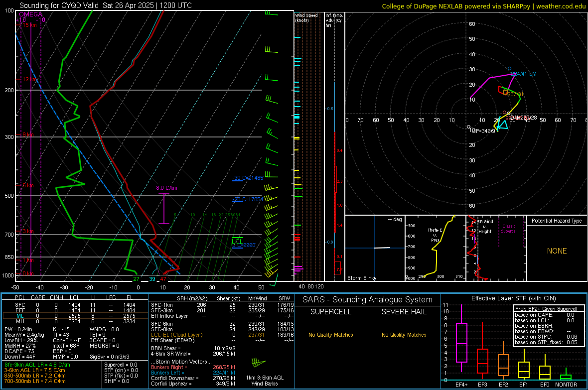Viewport: 588px width, 390px height.
Task: Click the 'maxT = 68F' value
Action: 66,346
